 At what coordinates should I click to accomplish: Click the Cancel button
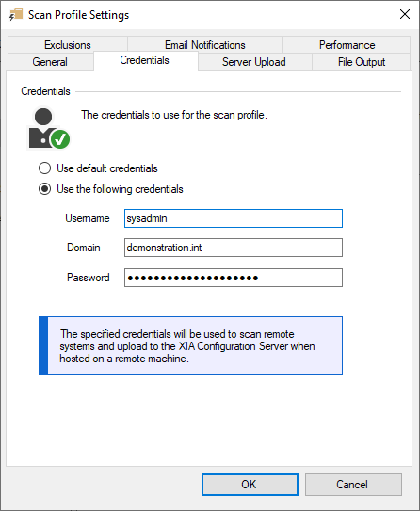(x=353, y=485)
